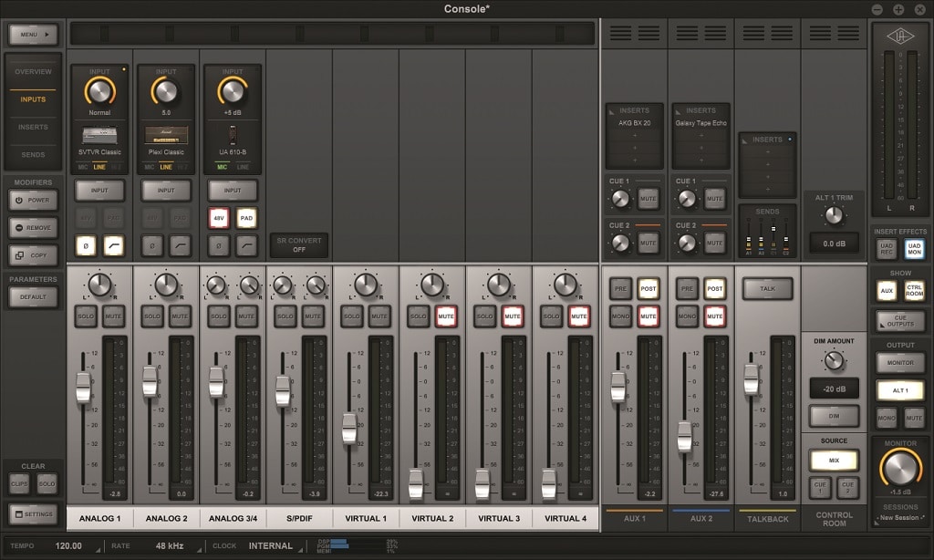Open the CUE OUTPUTS popover

(900, 321)
